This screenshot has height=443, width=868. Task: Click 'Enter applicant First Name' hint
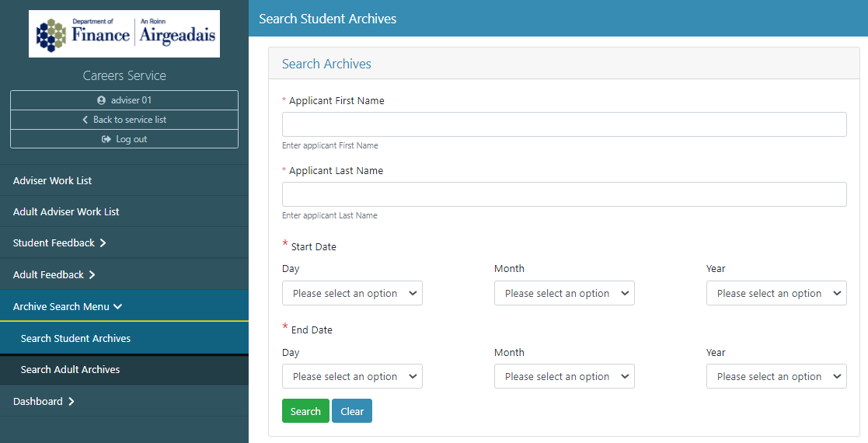(330, 145)
